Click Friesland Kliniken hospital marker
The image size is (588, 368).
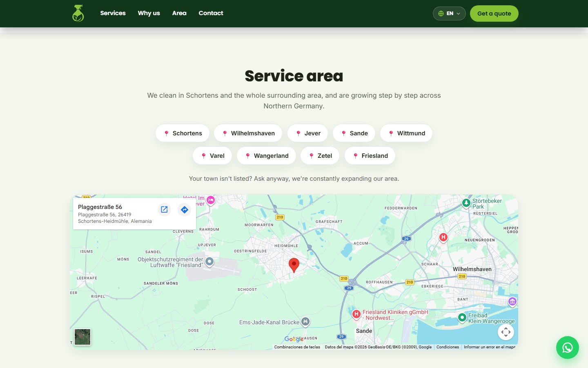click(x=356, y=314)
